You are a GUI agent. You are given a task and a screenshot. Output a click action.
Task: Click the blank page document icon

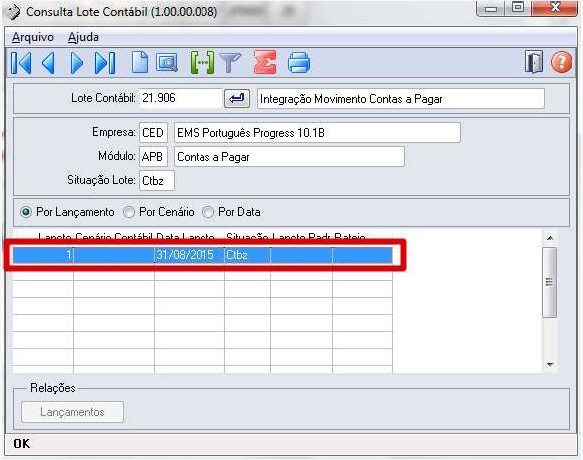tap(140, 62)
